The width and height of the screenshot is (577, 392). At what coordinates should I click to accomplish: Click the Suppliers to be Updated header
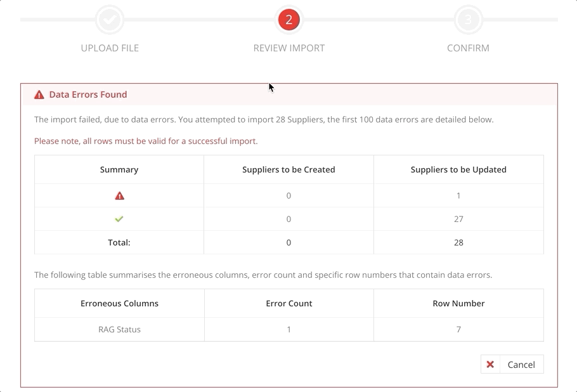point(458,170)
